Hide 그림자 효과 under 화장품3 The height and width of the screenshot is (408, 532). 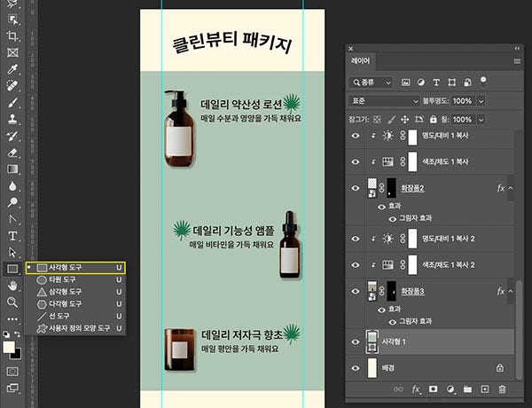point(393,322)
